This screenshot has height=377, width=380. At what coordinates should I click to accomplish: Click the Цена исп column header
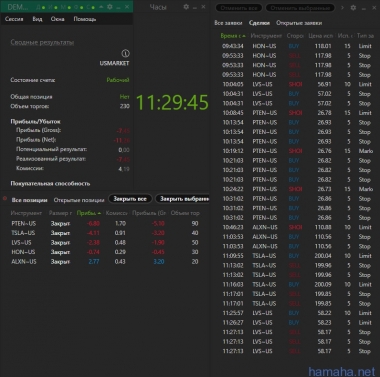coord(320,36)
